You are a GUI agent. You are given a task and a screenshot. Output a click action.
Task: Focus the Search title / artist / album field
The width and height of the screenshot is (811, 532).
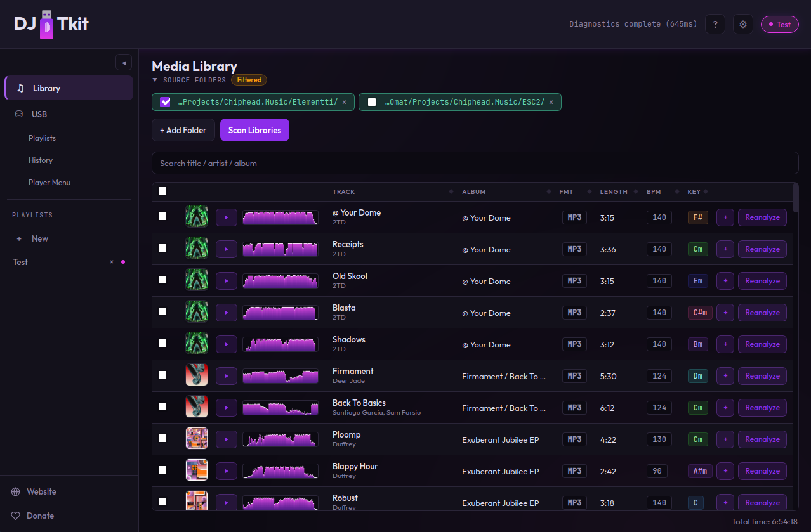point(475,163)
